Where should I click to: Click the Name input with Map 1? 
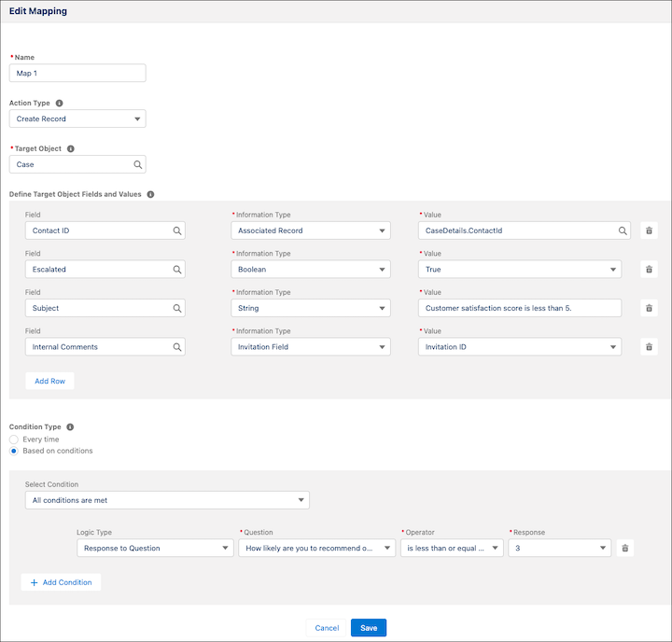77,74
